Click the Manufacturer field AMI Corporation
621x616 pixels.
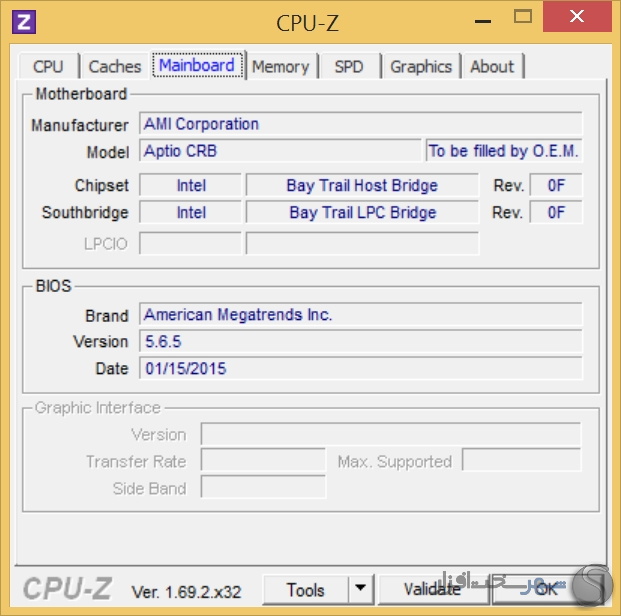(361, 124)
